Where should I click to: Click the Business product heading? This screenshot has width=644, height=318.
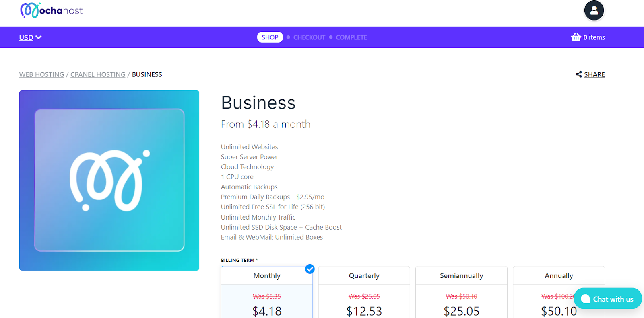(258, 103)
